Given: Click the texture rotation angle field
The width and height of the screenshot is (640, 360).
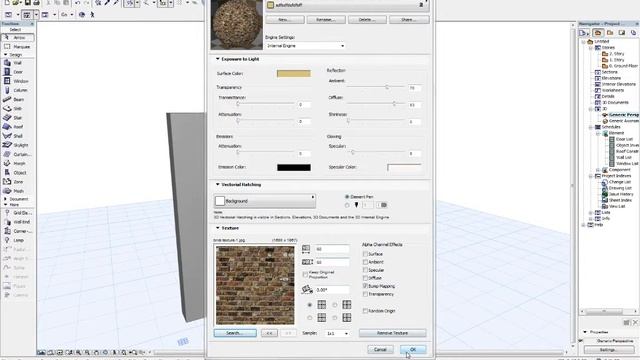Looking at the screenshot, I should click(332, 290).
